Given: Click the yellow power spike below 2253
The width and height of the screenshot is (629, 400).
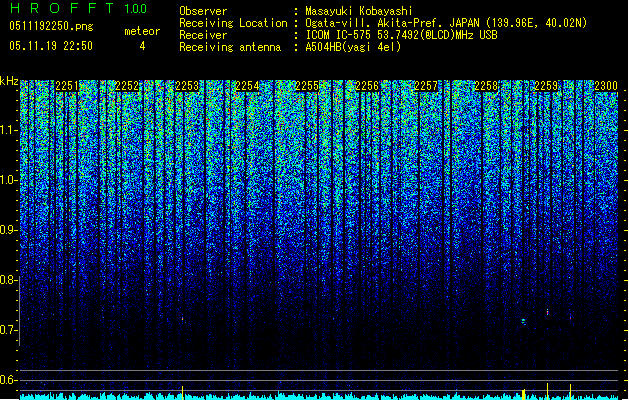Looking at the screenshot, I should tap(183, 392).
